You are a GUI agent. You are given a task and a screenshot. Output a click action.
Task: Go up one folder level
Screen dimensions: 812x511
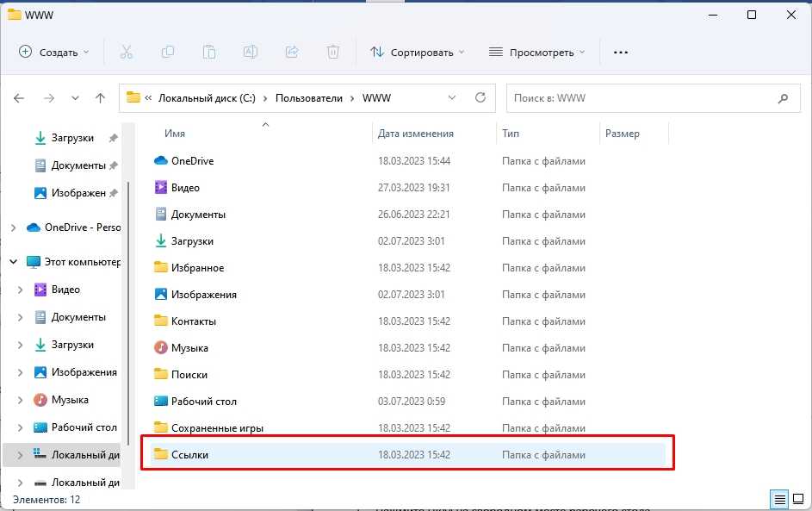pyautogui.click(x=100, y=98)
